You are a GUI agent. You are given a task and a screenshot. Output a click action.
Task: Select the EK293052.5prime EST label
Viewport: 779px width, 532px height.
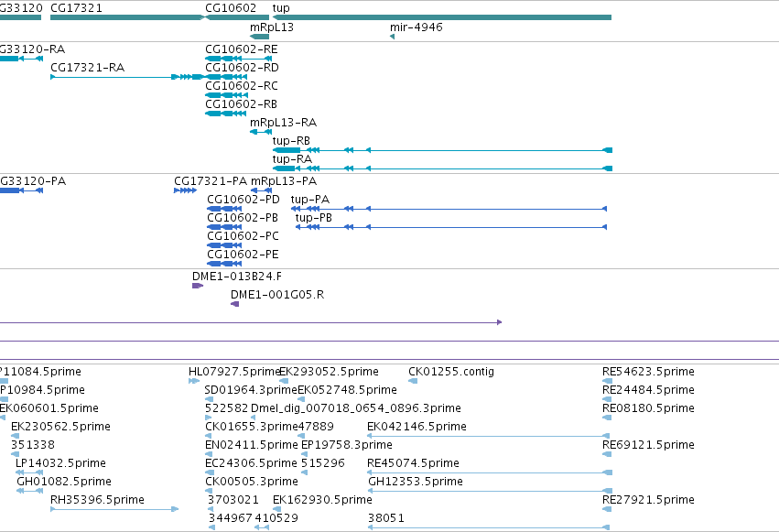tap(329, 372)
